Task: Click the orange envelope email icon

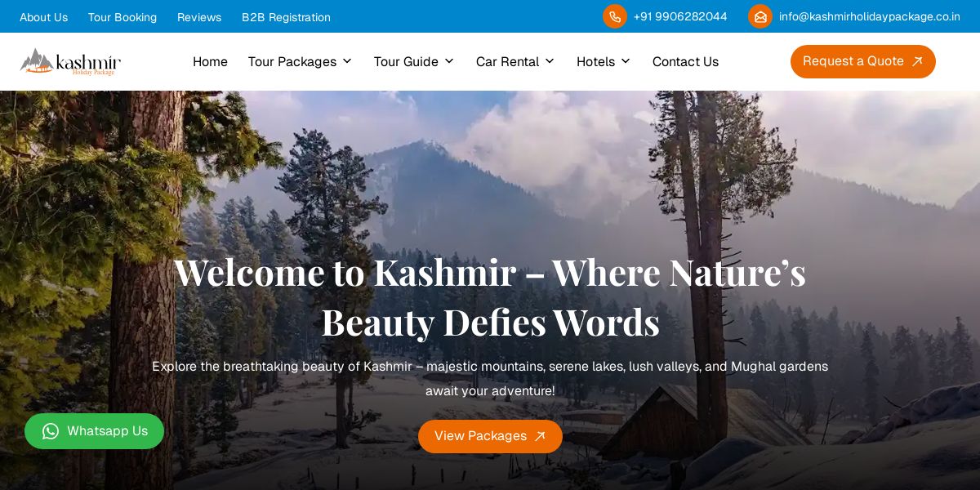Action: tap(760, 16)
